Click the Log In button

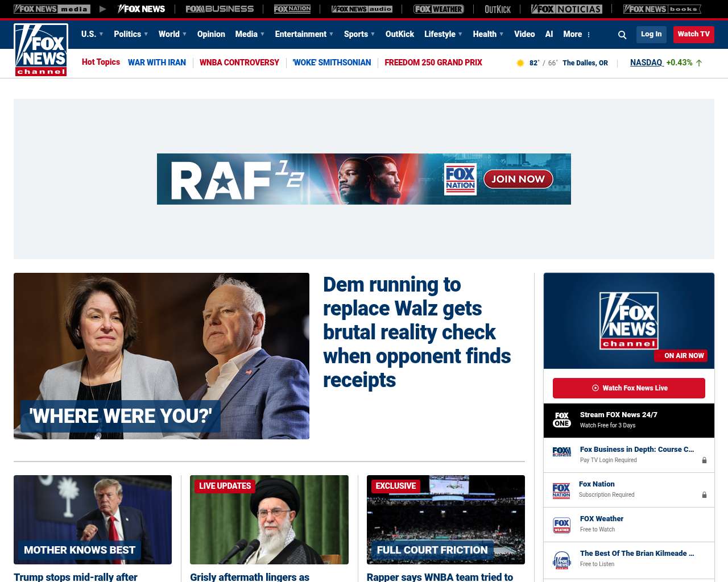(x=651, y=35)
